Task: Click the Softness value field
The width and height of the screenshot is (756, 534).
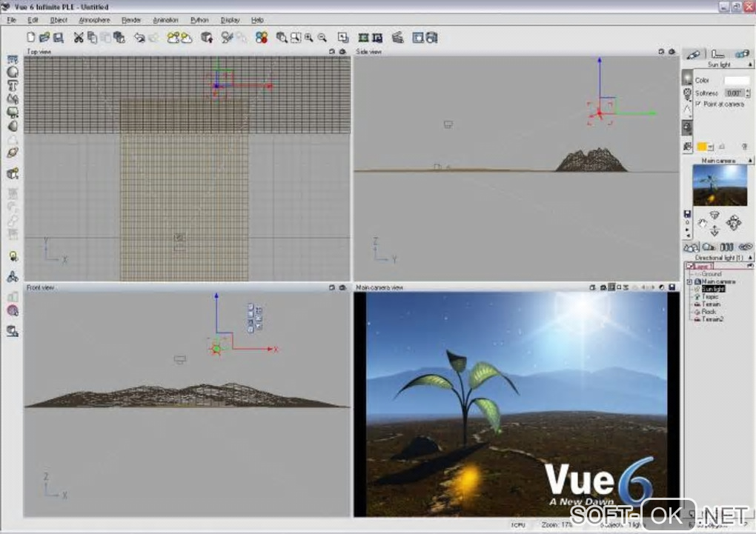Action: pyautogui.click(x=735, y=93)
